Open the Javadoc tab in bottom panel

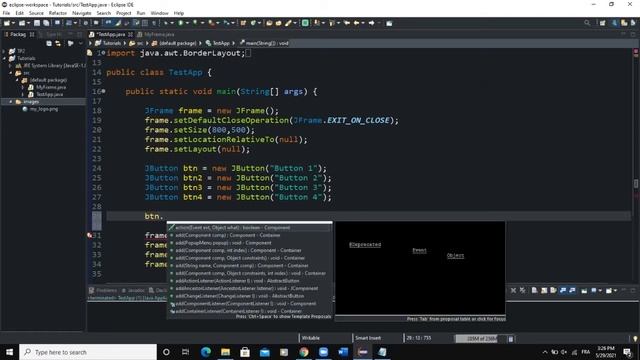(x=133, y=290)
